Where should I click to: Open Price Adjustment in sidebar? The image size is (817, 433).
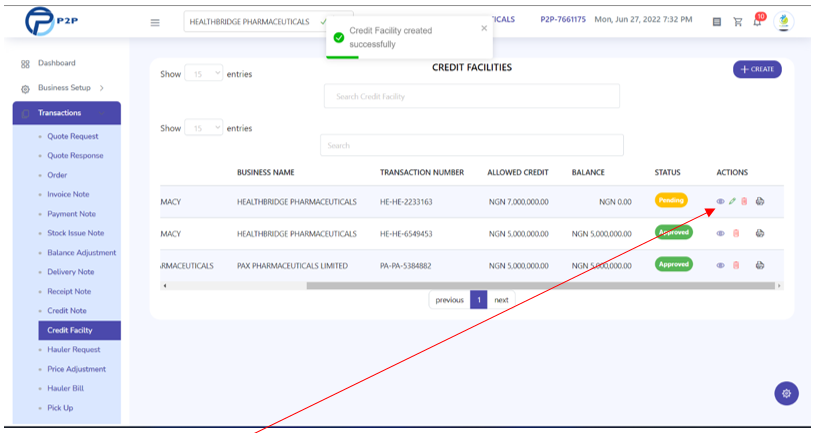[76, 369]
